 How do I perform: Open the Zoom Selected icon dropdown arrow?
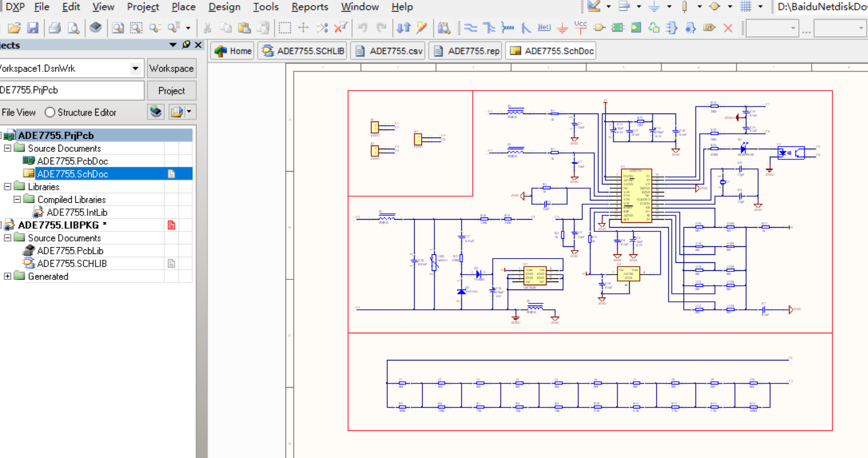tap(188, 28)
